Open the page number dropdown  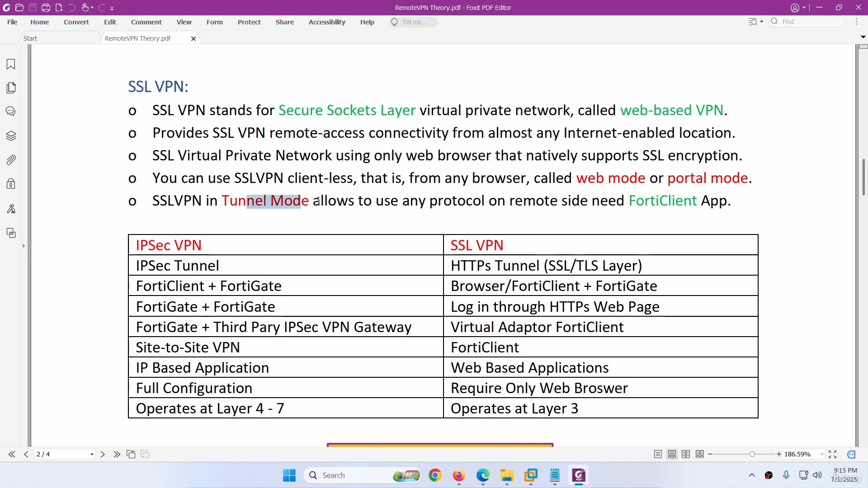(x=92, y=455)
